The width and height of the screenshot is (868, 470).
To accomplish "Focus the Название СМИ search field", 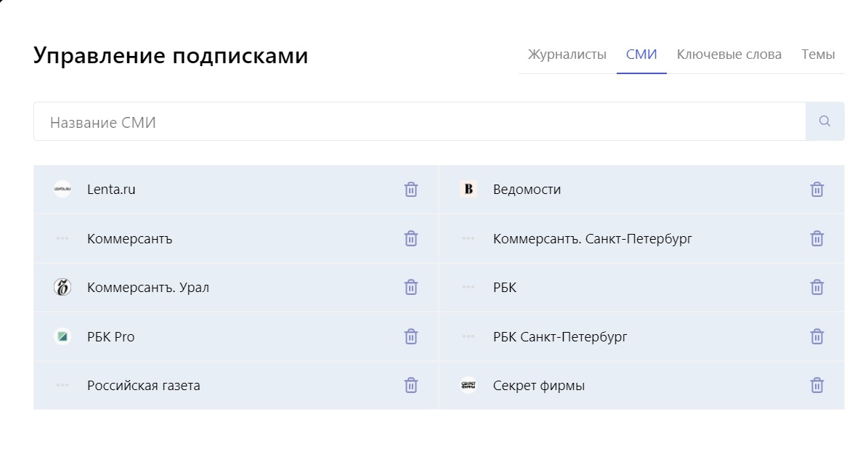I will [419, 122].
